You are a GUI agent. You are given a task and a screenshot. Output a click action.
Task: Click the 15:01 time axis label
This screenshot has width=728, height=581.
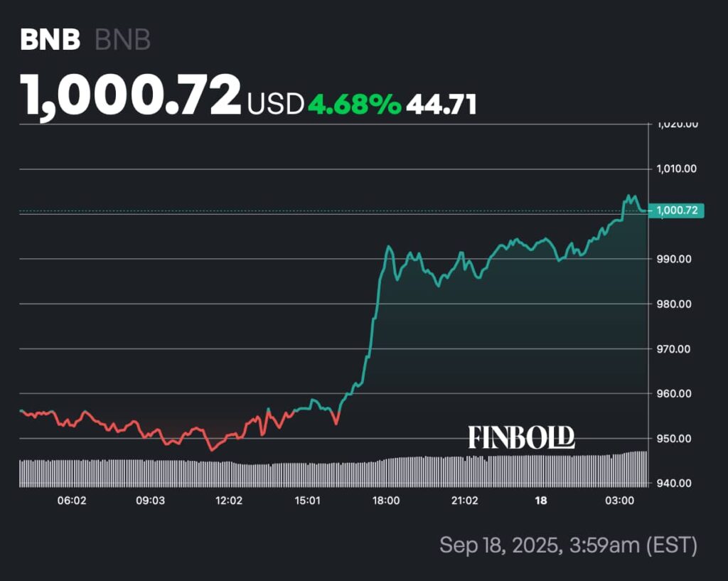pyautogui.click(x=307, y=501)
